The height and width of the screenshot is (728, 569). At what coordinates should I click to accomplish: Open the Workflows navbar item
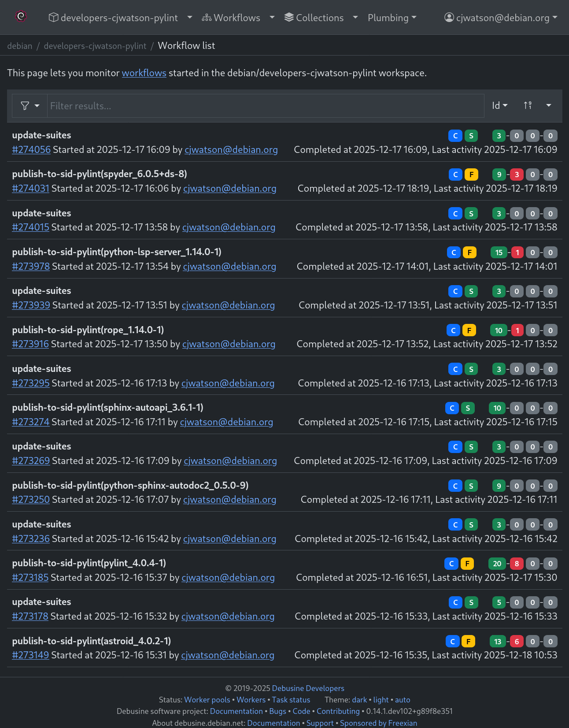231,18
